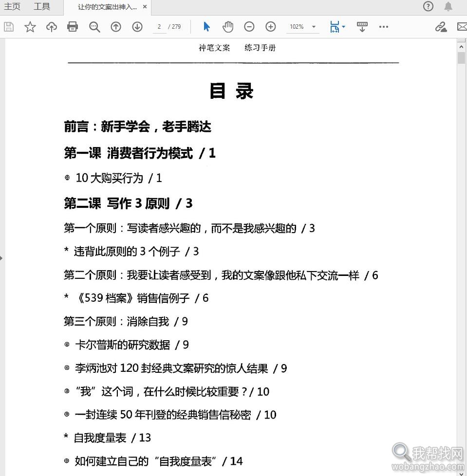
Task: Switch to the hand pan tool
Action: pyautogui.click(x=228, y=27)
